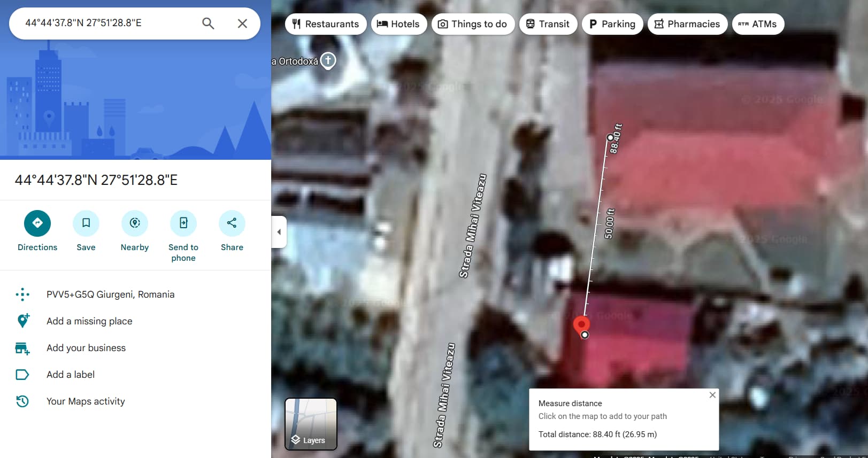Open the Layers map type thumbnail
Image resolution: width=868 pixels, height=458 pixels.
(x=311, y=424)
